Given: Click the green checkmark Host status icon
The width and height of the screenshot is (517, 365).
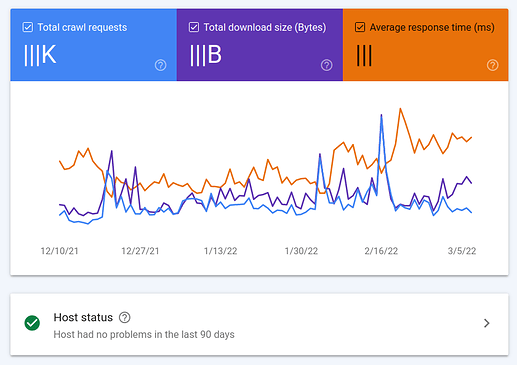Looking at the screenshot, I should 32,323.
